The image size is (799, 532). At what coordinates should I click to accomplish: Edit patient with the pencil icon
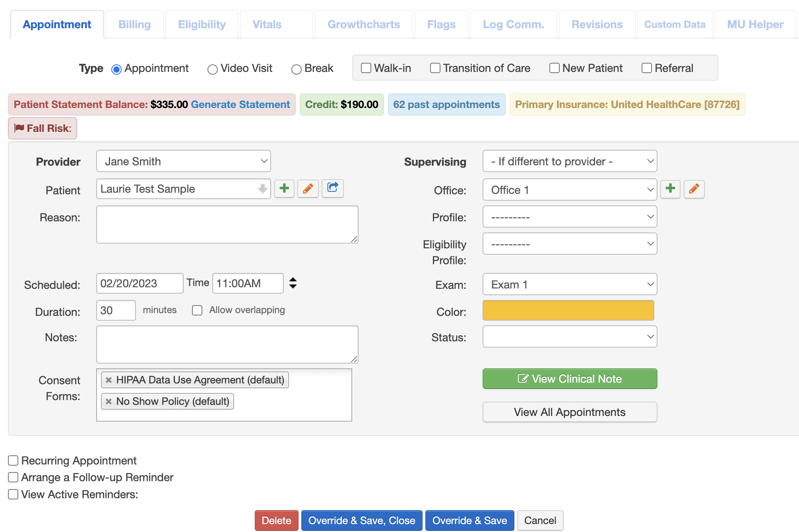pos(308,188)
